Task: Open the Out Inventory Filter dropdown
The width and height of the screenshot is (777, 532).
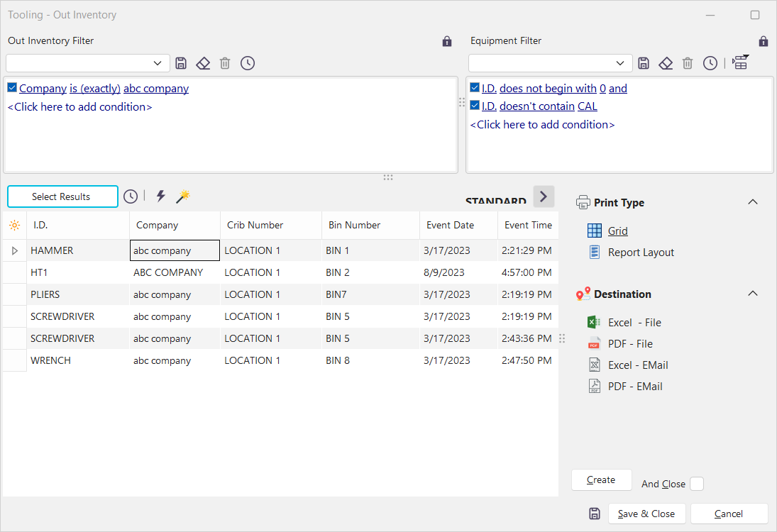Action: point(158,63)
